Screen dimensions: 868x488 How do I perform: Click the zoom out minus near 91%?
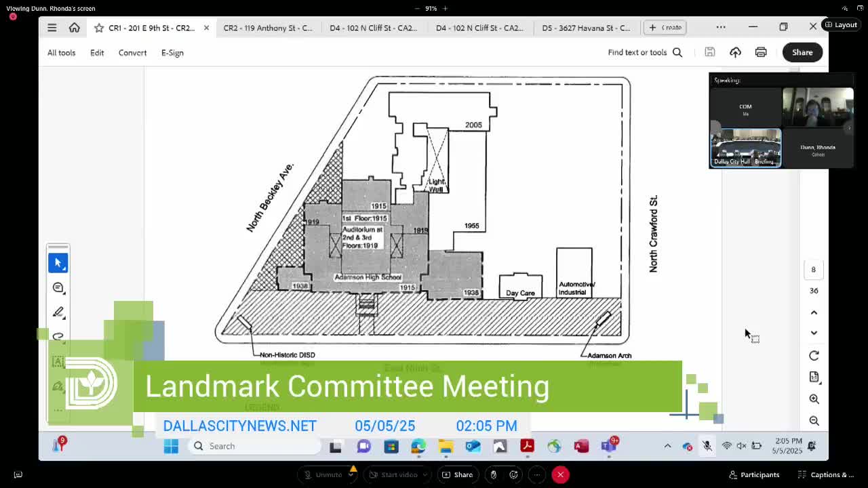tap(418, 8)
